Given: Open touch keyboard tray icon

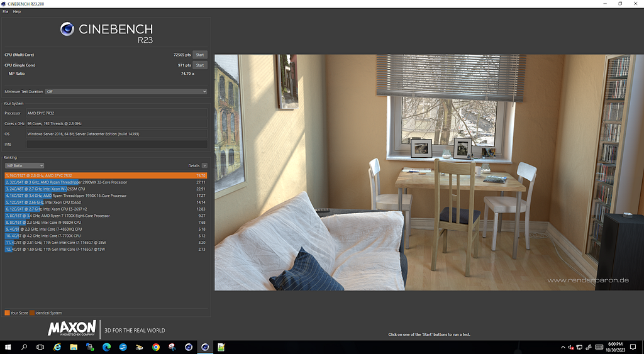Looking at the screenshot, I should 599,348.
